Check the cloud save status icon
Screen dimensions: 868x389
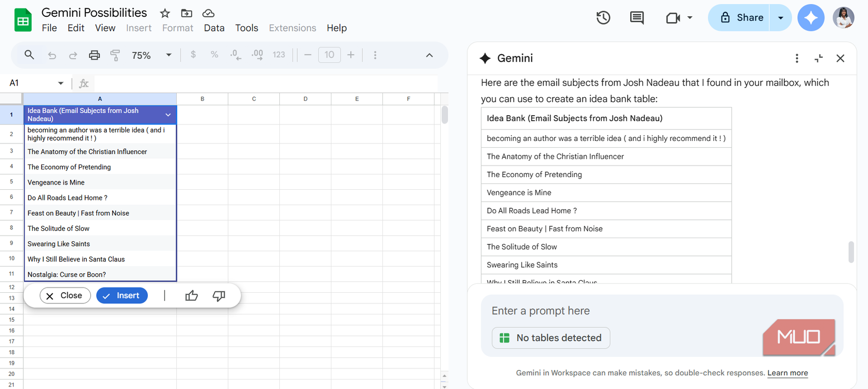(x=208, y=13)
